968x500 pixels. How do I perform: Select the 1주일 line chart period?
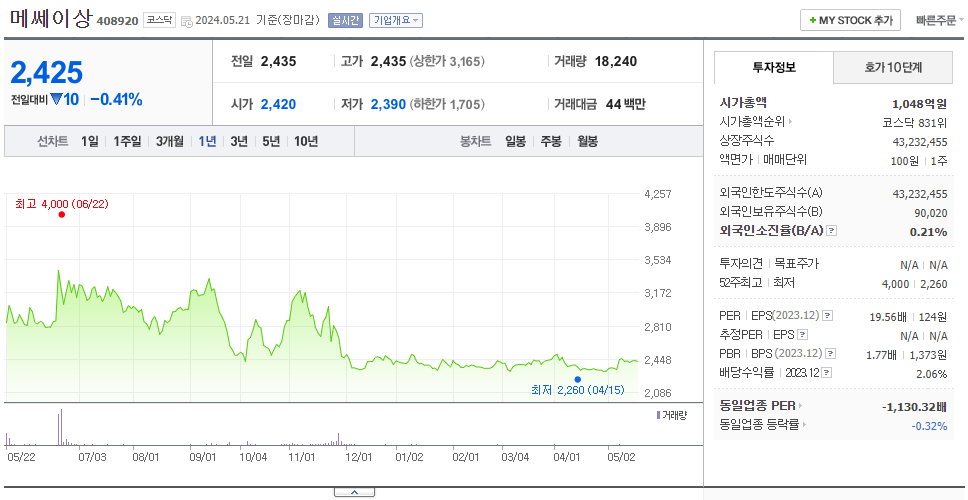coord(127,141)
